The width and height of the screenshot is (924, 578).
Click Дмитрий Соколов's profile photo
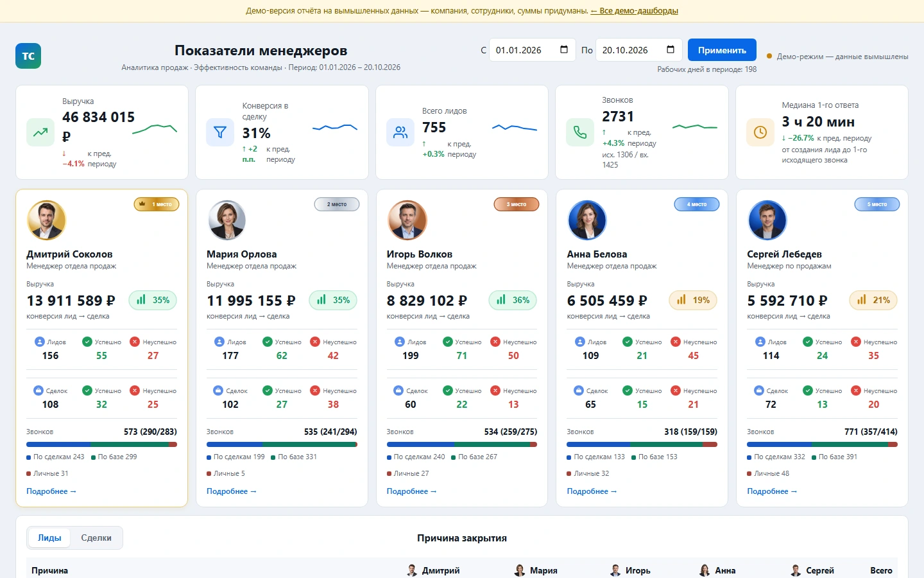pos(47,220)
